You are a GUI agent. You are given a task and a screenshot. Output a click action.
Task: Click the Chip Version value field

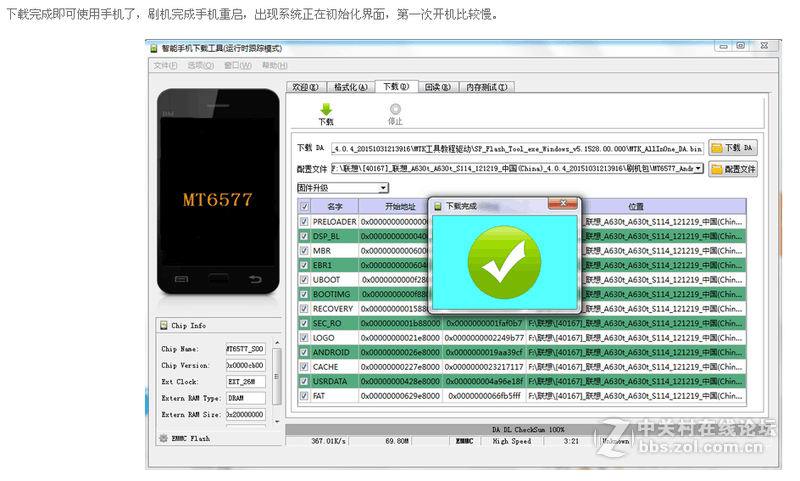pos(245,365)
